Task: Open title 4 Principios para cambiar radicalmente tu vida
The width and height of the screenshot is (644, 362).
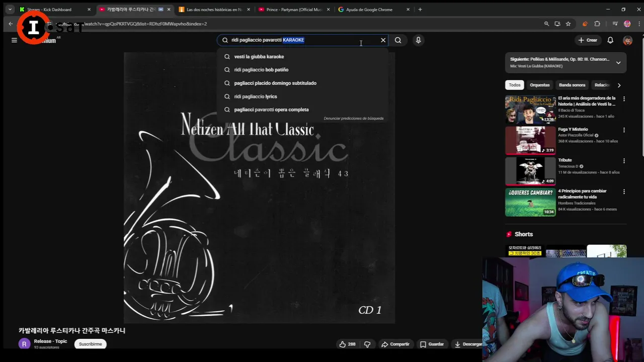Action: point(583,194)
